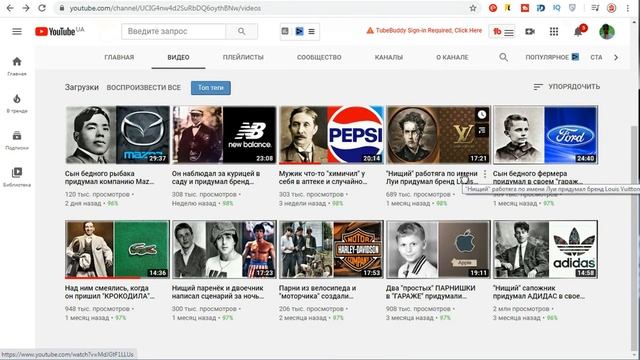This screenshot has width=640, height=360.
Task: Go back in browser
Action: point(10,8)
